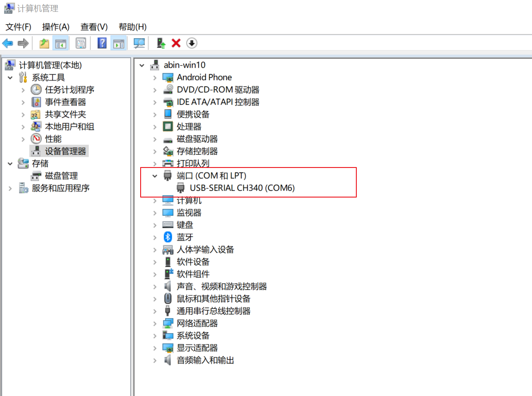Image resolution: width=532 pixels, height=396 pixels.
Task: Click the Scan for hardware changes icon
Action: (139, 43)
